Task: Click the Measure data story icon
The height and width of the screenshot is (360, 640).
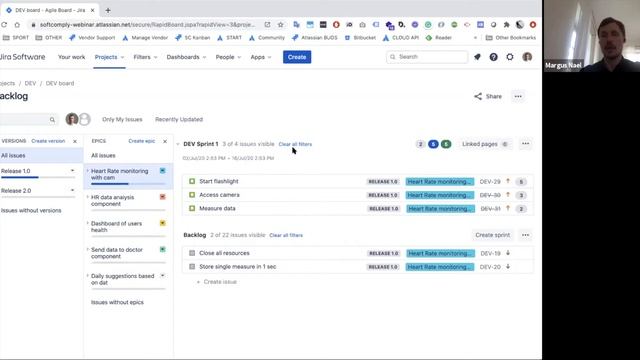Action: point(192,208)
